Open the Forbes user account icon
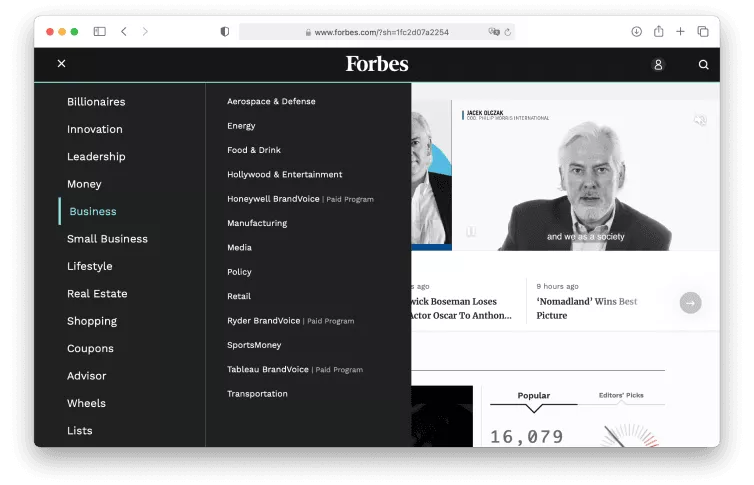Viewport: 754px width, 485px height. [x=658, y=64]
